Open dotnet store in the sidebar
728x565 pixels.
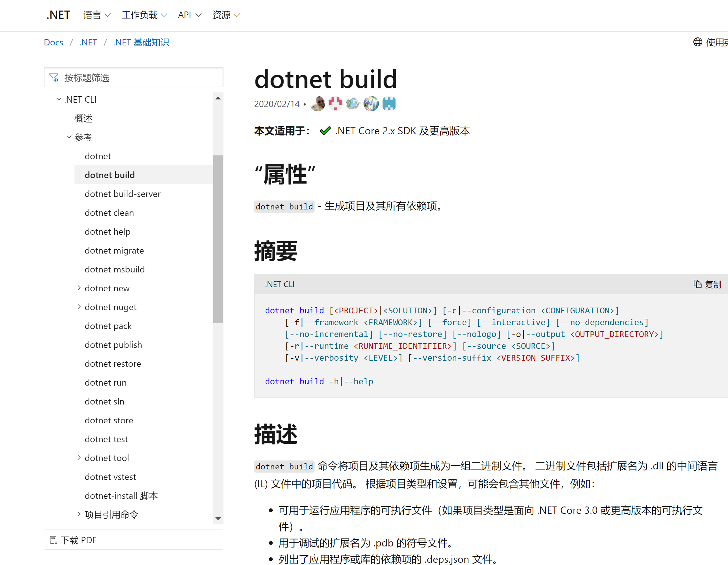(x=109, y=420)
